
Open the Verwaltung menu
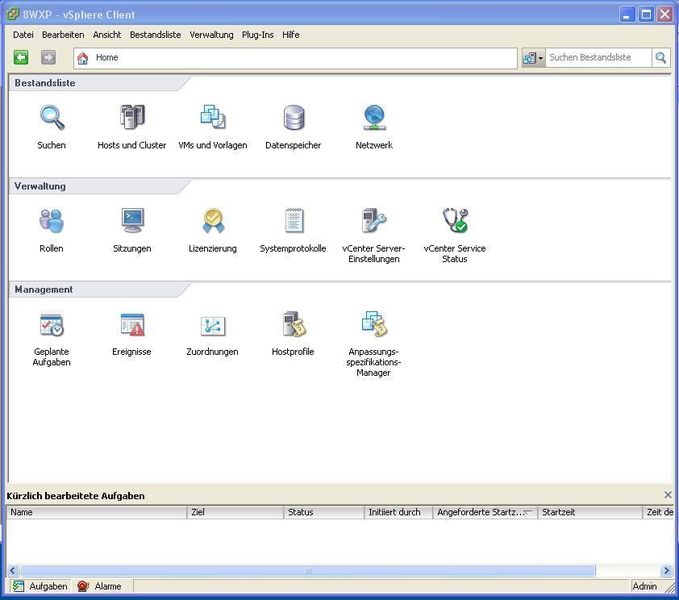(x=211, y=35)
